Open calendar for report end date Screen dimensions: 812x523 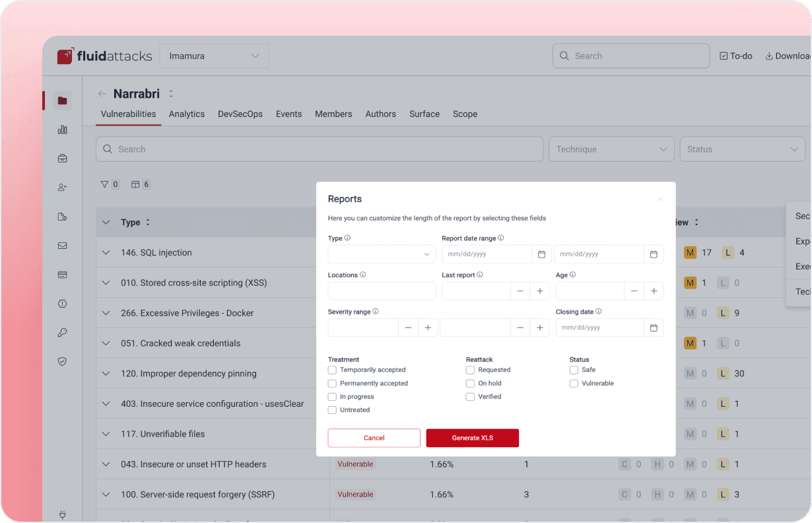(x=654, y=254)
